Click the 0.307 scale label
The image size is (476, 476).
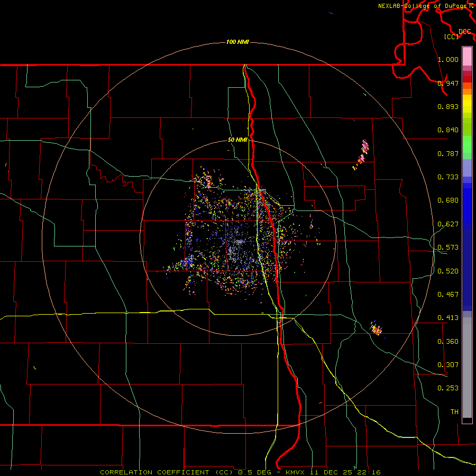(448, 365)
